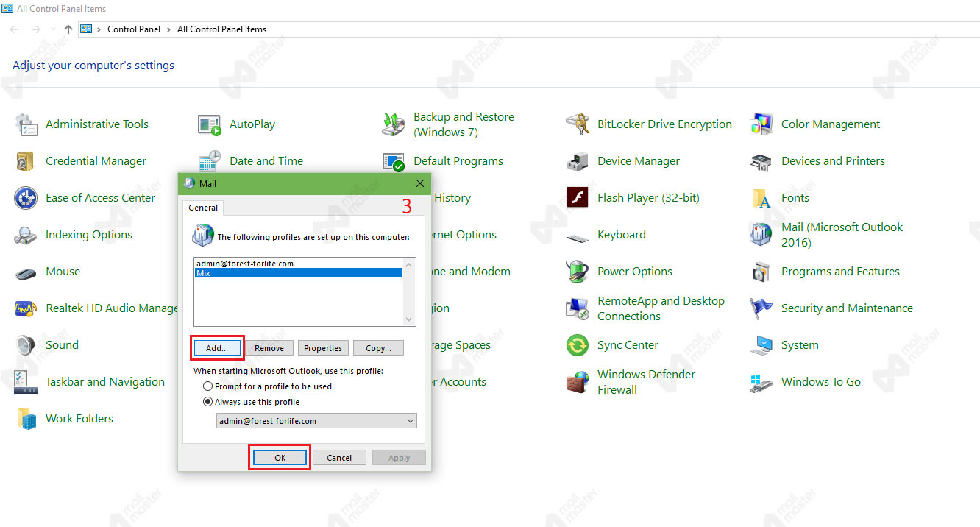980x527 pixels.
Task: Open the AutoPlay icon
Action: [x=210, y=124]
